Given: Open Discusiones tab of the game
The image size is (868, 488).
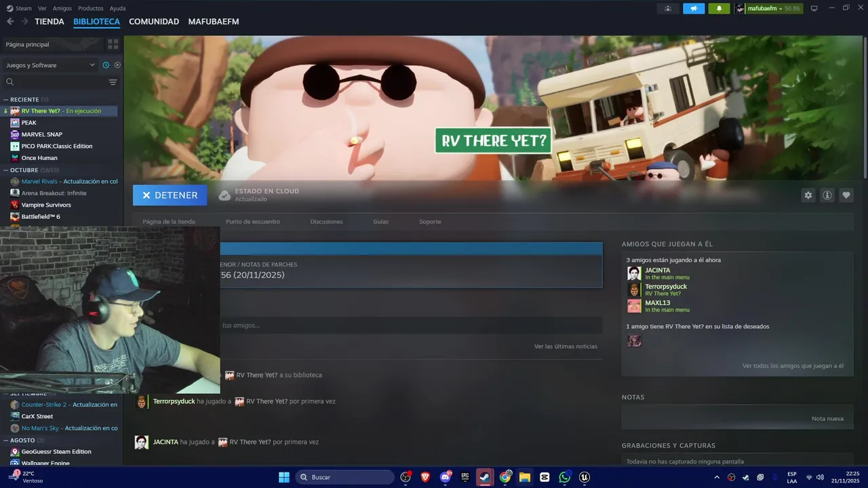Looking at the screenshot, I should pyautogui.click(x=326, y=222).
